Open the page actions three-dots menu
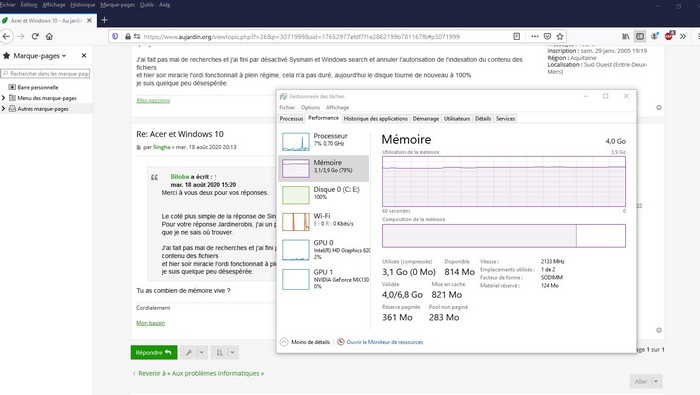The width and height of the screenshot is (700, 395). pyautogui.click(x=534, y=37)
